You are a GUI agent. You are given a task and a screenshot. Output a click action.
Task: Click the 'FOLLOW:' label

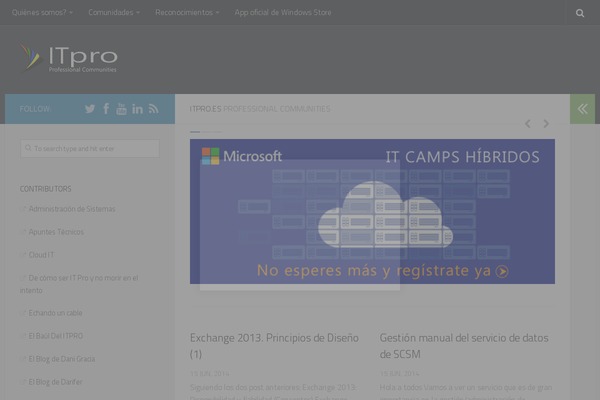click(x=35, y=109)
